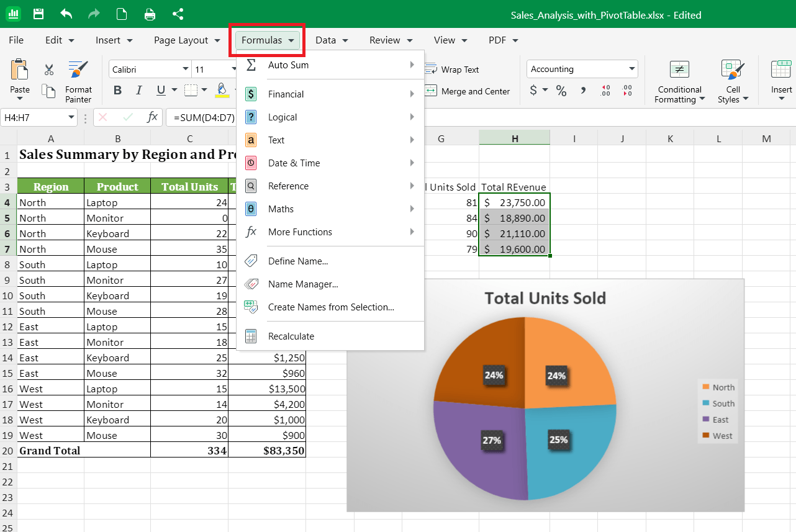Activate the Format Painter
The height and width of the screenshot is (532, 796).
(78, 81)
